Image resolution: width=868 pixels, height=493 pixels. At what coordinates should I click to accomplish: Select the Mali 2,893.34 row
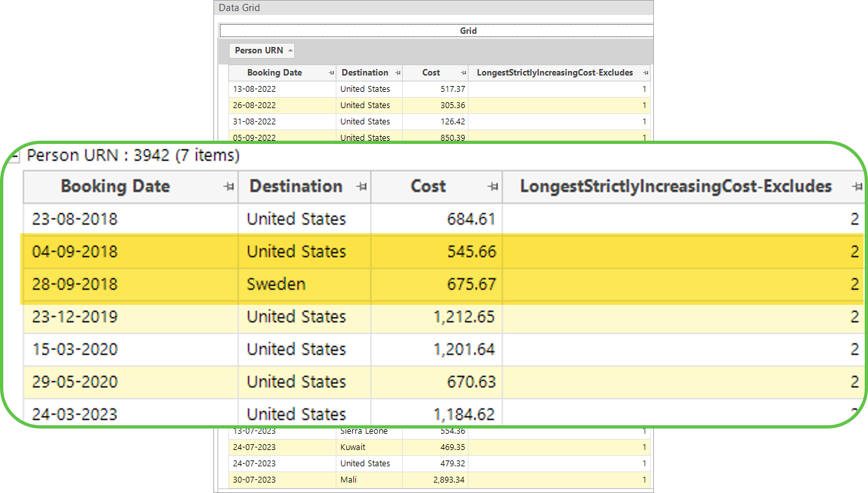439,480
